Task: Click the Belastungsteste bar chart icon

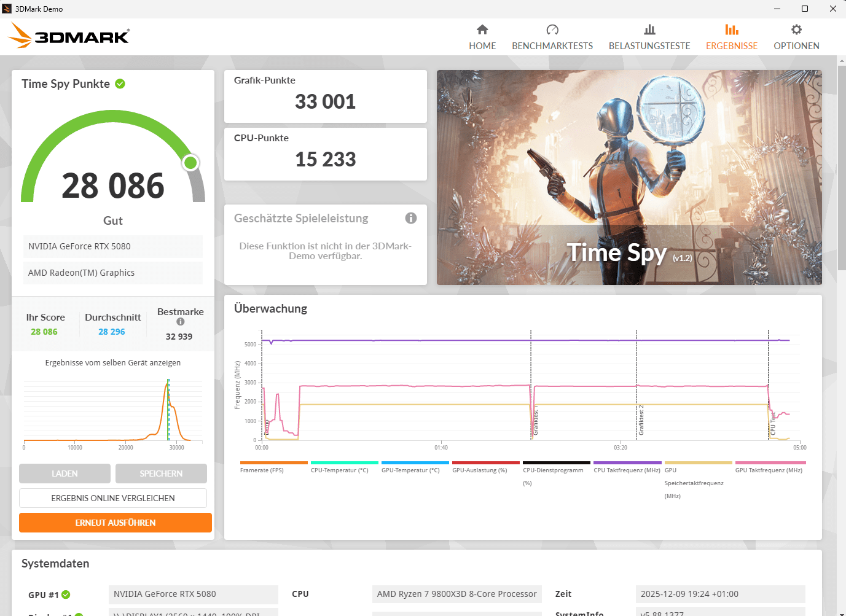Action: click(649, 29)
